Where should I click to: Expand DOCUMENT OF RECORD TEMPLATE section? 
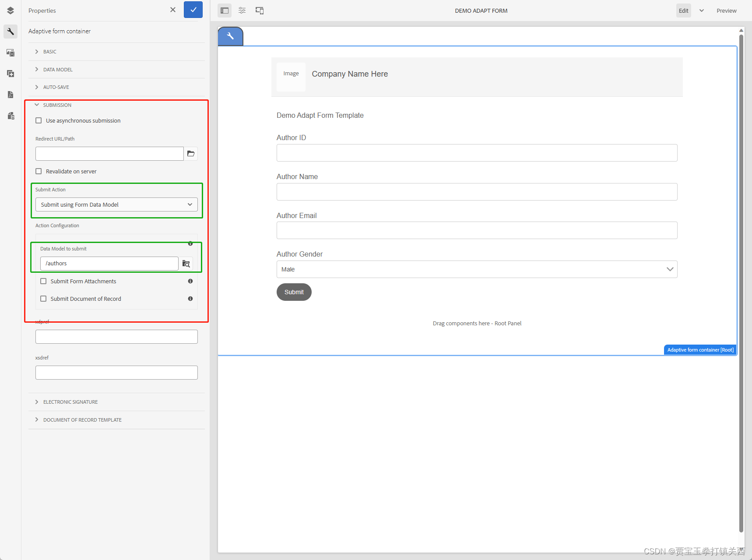[x=116, y=420]
